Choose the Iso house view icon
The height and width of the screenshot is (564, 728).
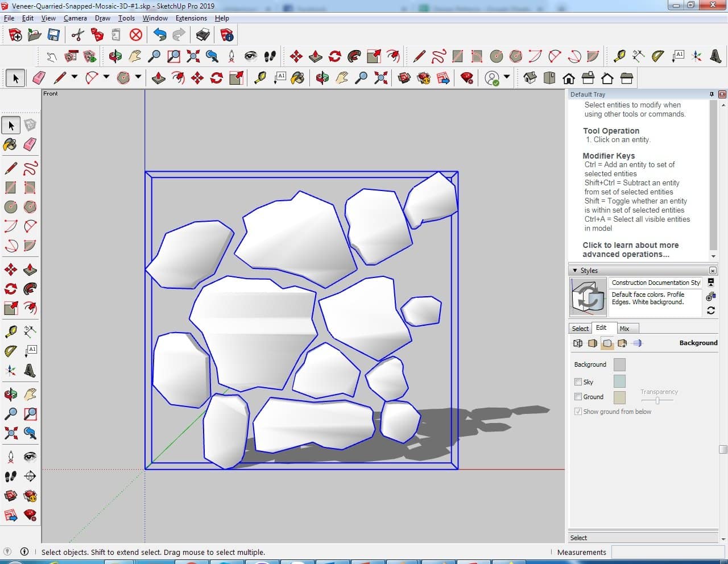pyautogui.click(x=530, y=78)
